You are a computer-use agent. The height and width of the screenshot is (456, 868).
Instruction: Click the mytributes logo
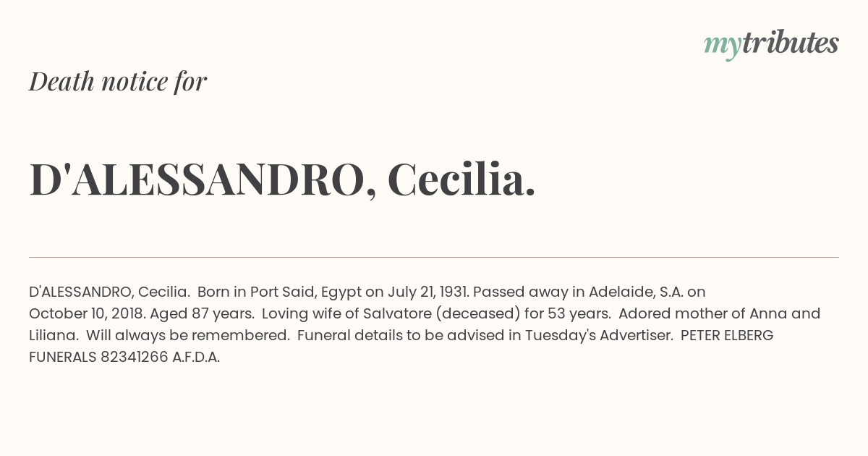[x=771, y=44]
